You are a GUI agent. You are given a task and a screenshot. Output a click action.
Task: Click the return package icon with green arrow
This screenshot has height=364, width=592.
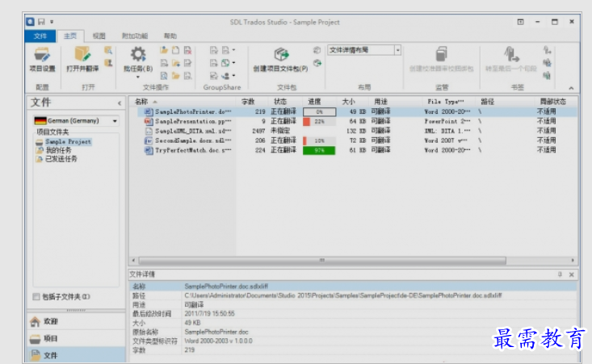pos(317,63)
